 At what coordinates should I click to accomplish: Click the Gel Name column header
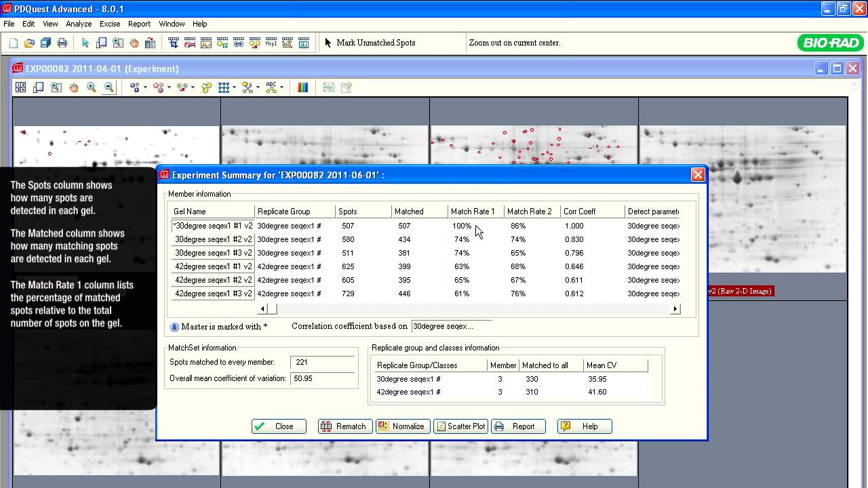213,211
